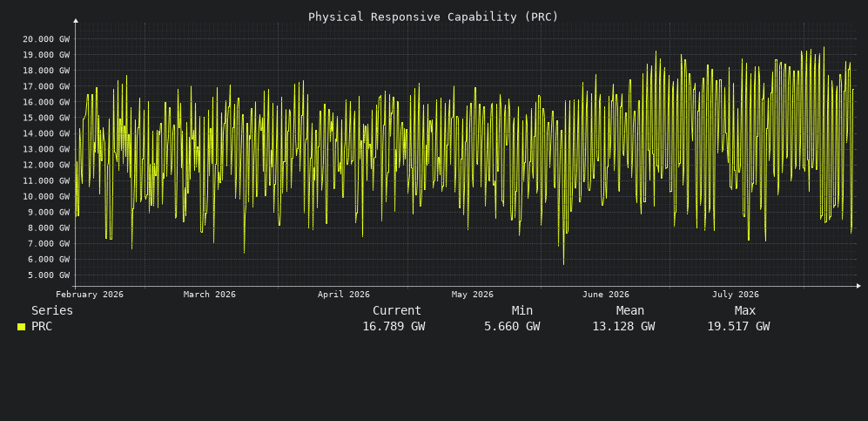The image size is (868, 421).
Task: Click the y-axis top arrowhead
Action: pyautogui.click(x=76, y=21)
